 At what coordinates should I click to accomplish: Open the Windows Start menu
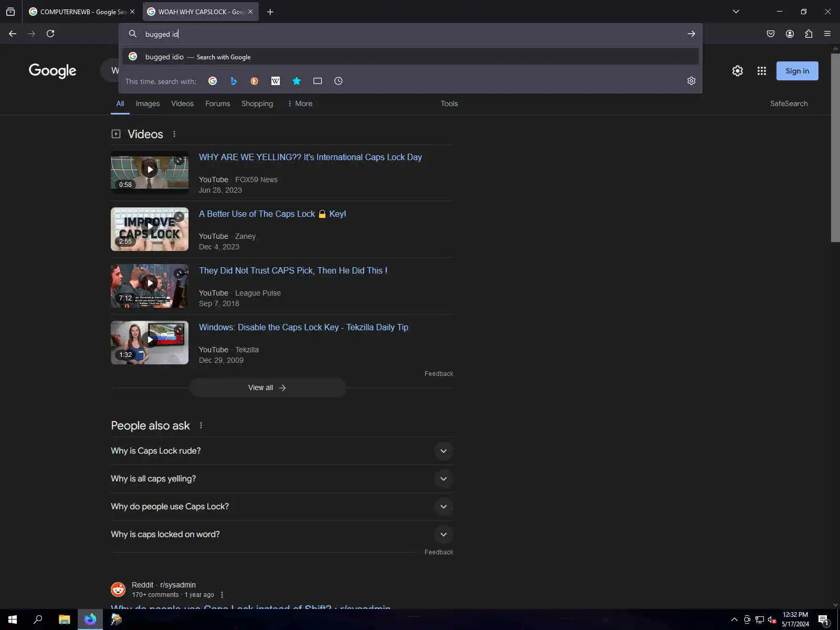[x=13, y=619]
